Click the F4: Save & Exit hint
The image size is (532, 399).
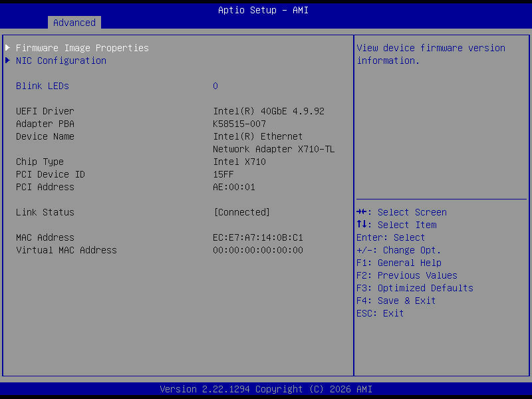click(396, 301)
